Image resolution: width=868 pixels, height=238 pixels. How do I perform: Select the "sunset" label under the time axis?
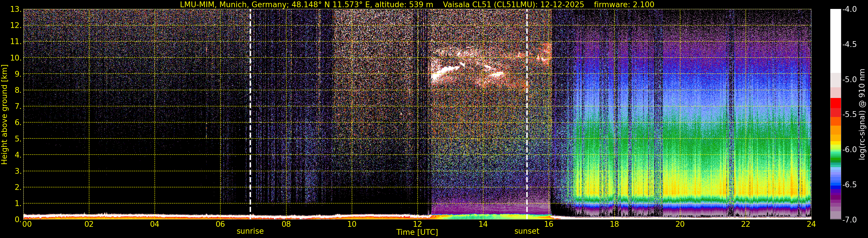(x=527, y=231)
